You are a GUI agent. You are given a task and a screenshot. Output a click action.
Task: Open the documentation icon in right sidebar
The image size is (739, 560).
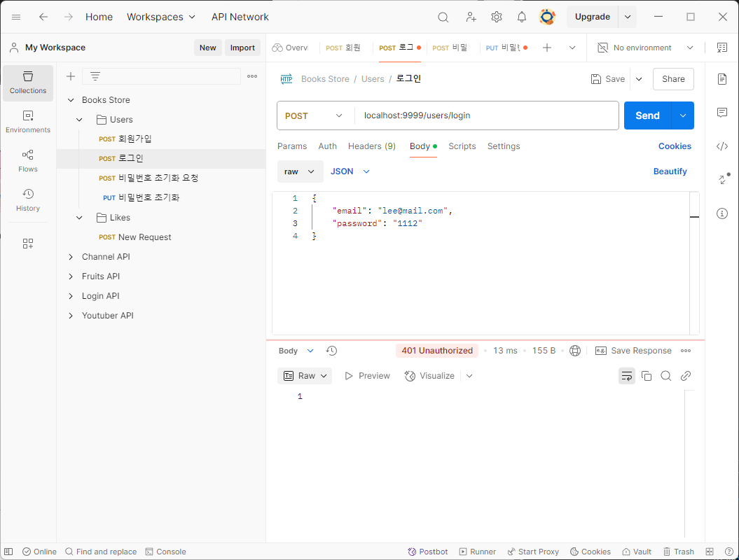(722, 78)
